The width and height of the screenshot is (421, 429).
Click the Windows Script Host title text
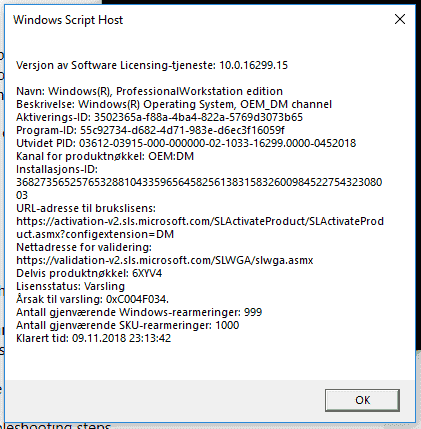[x=68, y=20]
